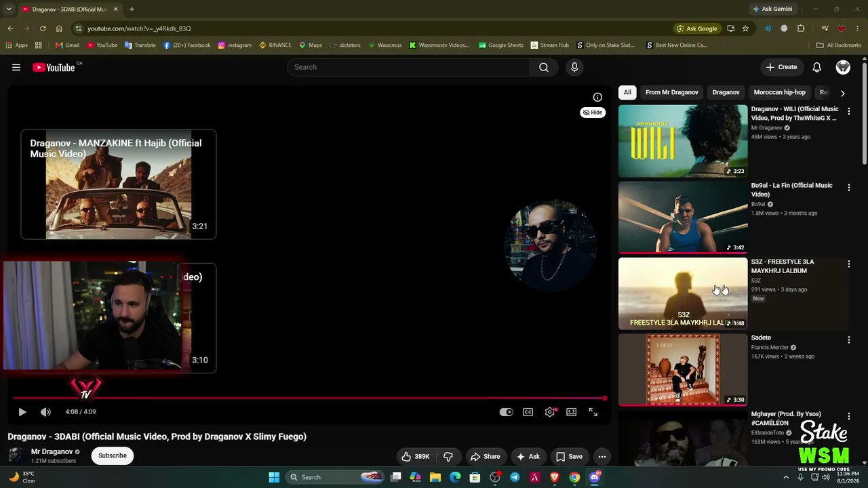Open the Gmail bookmark
The height and width of the screenshot is (488, 868).
click(x=68, y=45)
